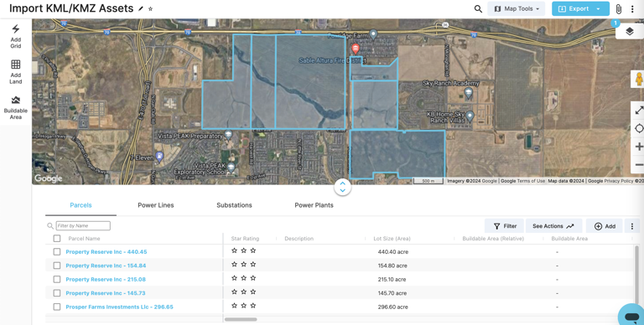Click the KB Home Sky Ranch Villas pin
This screenshot has height=325, width=644.
(x=470, y=116)
